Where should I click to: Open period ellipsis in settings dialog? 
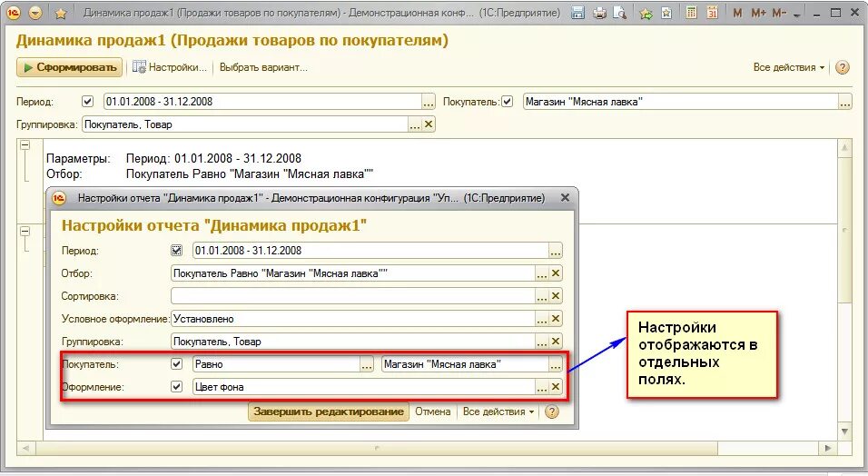click(556, 251)
